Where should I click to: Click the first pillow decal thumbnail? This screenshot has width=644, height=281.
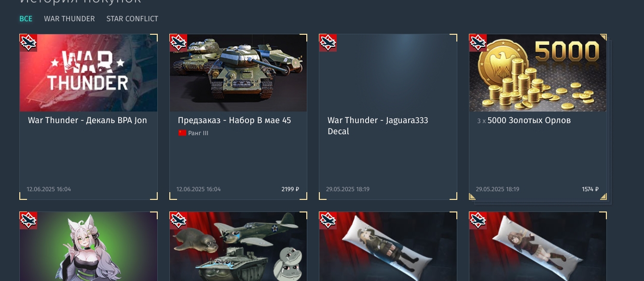[388, 246]
